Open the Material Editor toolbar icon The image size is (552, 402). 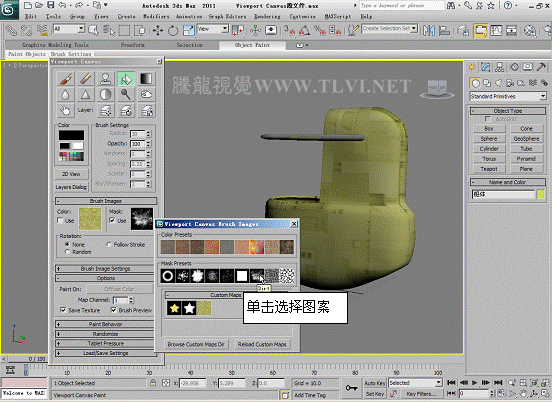pyautogui.click(x=530, y=31)
